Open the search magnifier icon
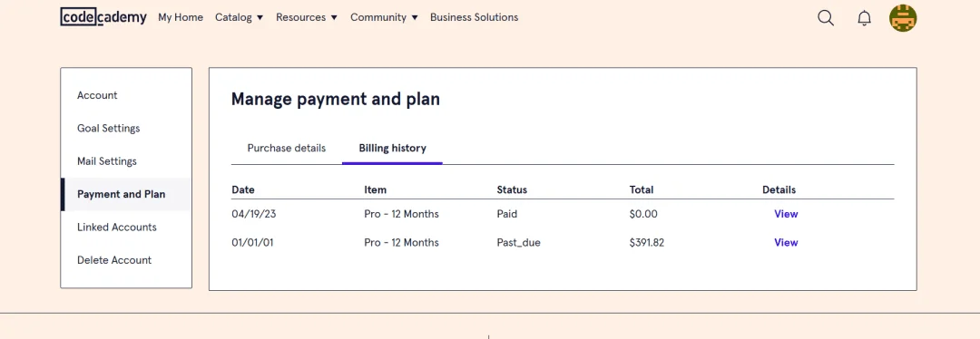The height and width of the screenshot is (339, 980). (x=826, y=18)
